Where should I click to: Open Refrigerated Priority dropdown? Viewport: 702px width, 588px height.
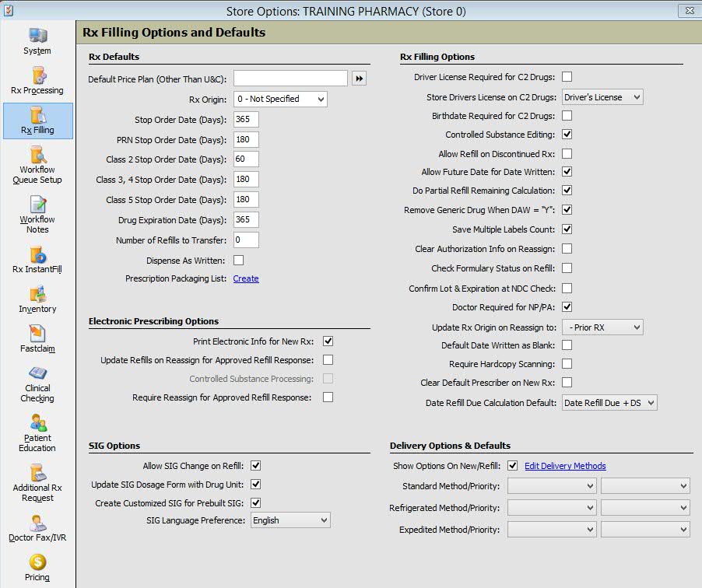[x=645, y=508]
